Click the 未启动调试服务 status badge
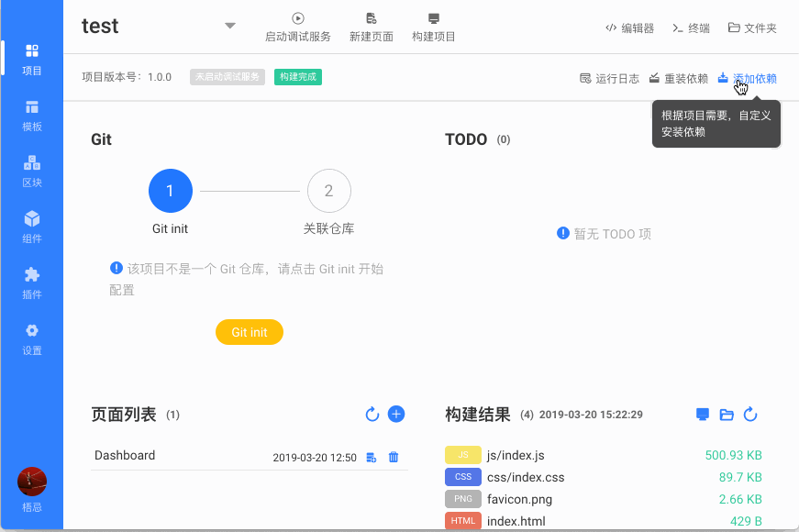This screenshot has height=532, width=799. tap(227, 77)
